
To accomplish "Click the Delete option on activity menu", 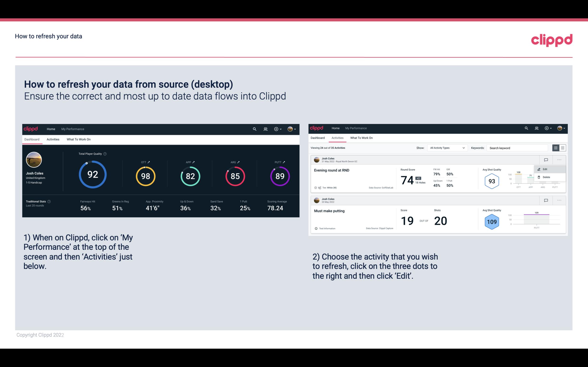I will pos(546,177).
